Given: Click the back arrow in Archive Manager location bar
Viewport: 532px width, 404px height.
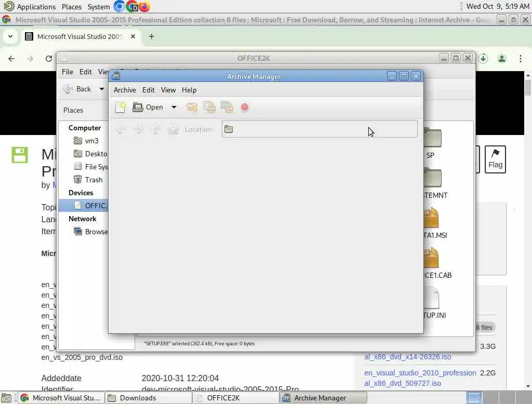Looking at the screenshot, I should tap(121, 129).
